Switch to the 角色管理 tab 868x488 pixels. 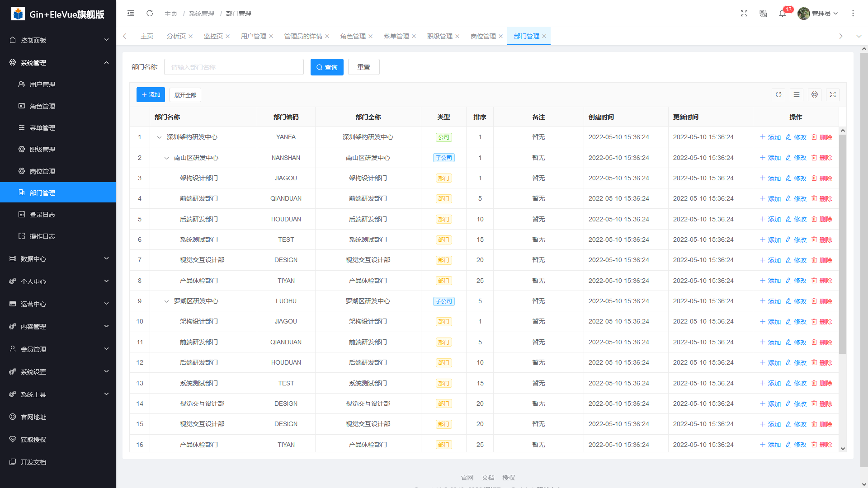coord(353,36)
